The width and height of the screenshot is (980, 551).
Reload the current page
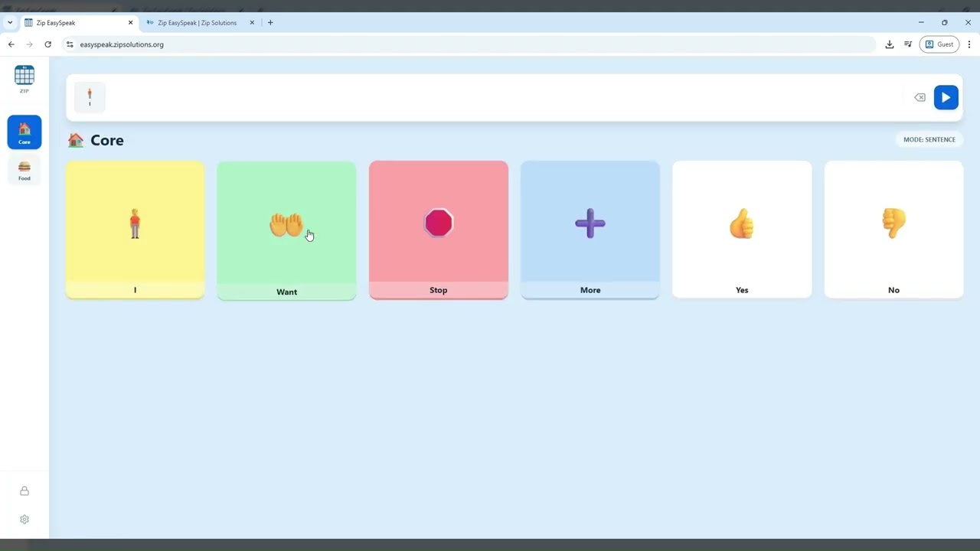[x=47, y=44]
